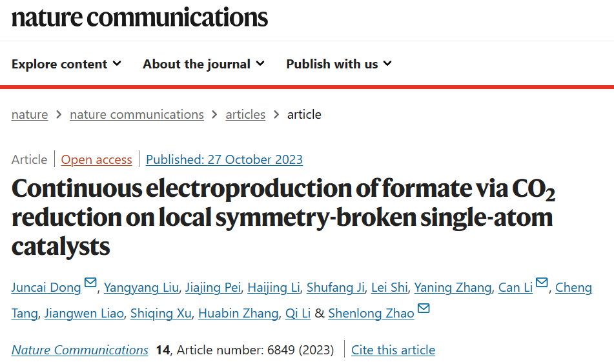
Task: Open author Yangyang Liu's profile
Action: 141,288
